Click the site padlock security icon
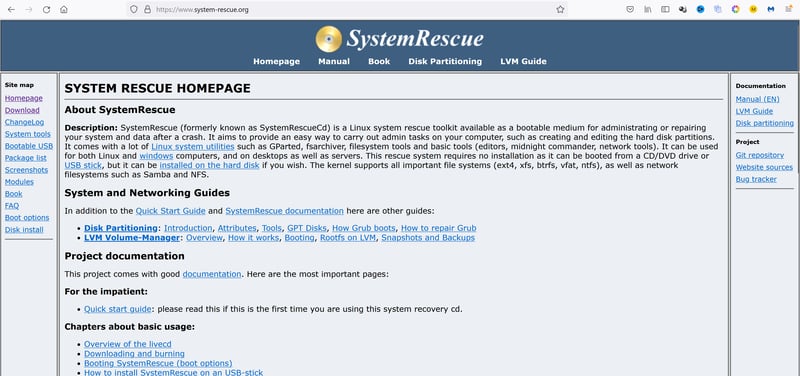This screenshot has width=800, height=376. pos(148,9)
